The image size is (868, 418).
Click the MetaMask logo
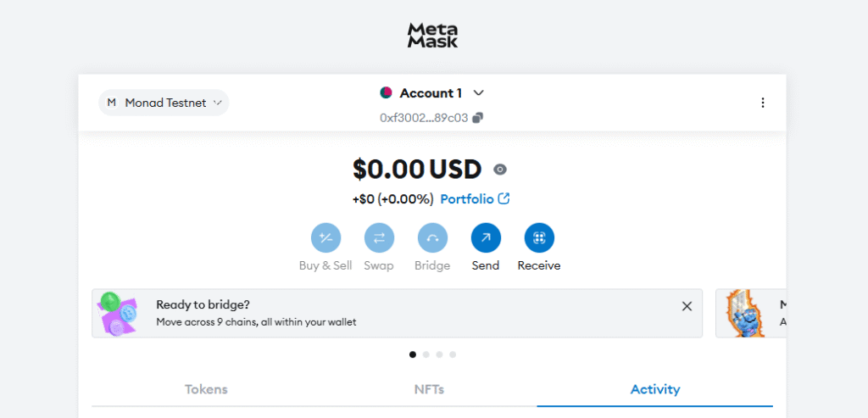click(433, 35)
